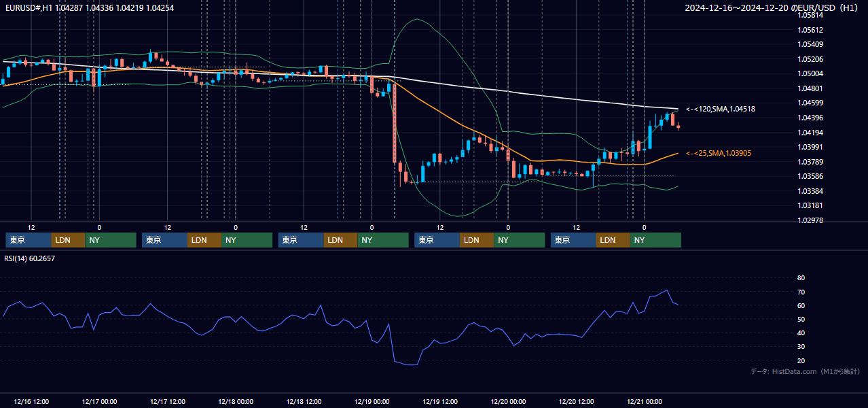Click the 1.02978 price axis value

tap(810, 220)
